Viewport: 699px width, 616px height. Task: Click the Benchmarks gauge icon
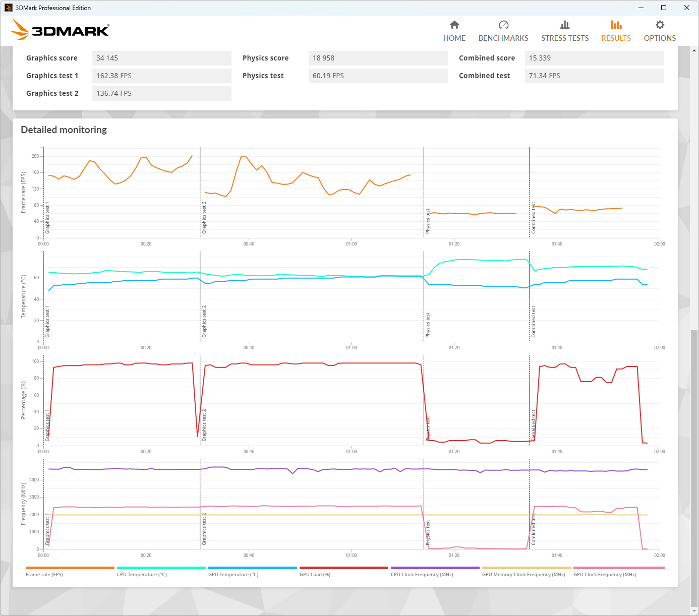click(503, 25)
